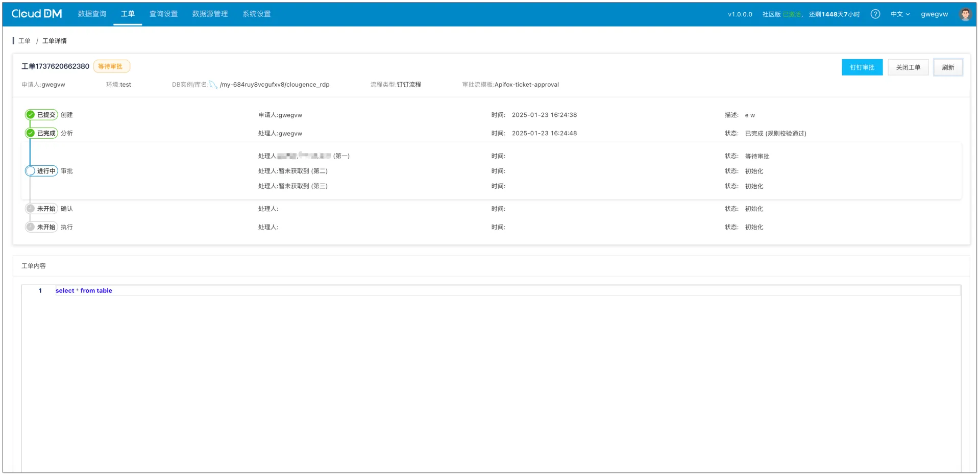Click the status 已完成 (规则校验通过)
The width and height of the screenshot is (980, 476).
[775, 134]
